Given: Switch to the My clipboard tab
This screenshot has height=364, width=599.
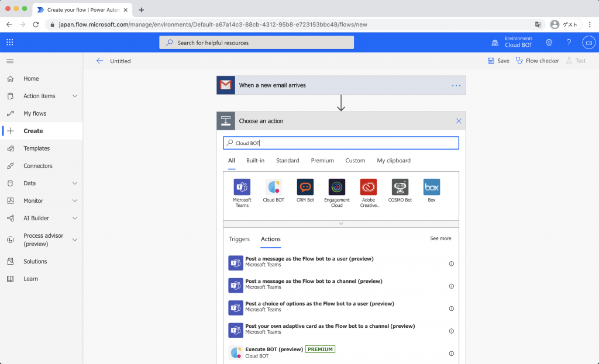Looking at the screenshot, I should (x=394, y=161).
